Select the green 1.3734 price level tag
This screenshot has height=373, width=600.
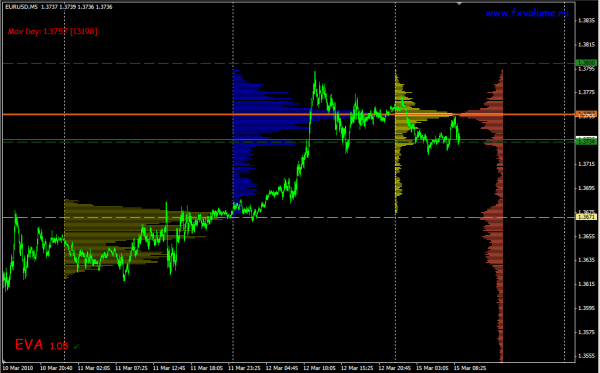click(586, 142)
